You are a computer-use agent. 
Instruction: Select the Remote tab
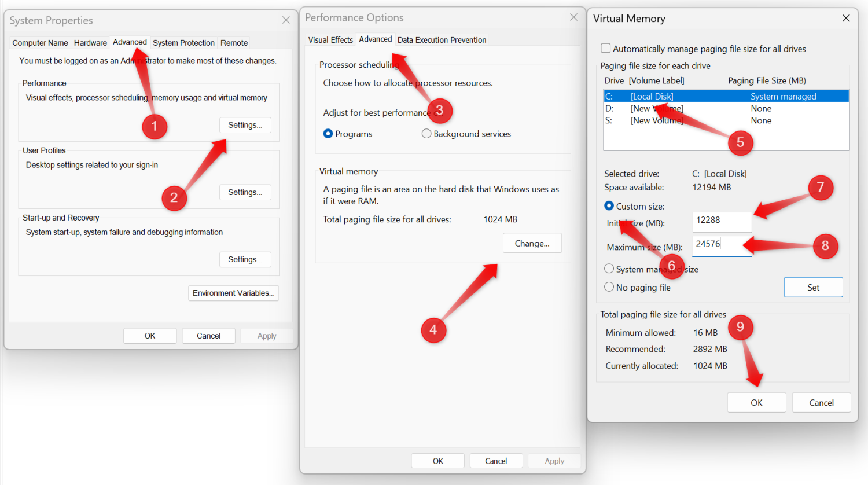[234, 43]
